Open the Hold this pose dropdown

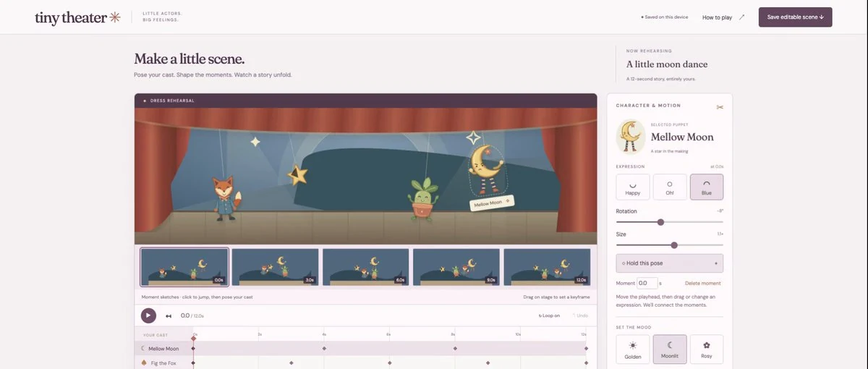[x=670, y=263]
